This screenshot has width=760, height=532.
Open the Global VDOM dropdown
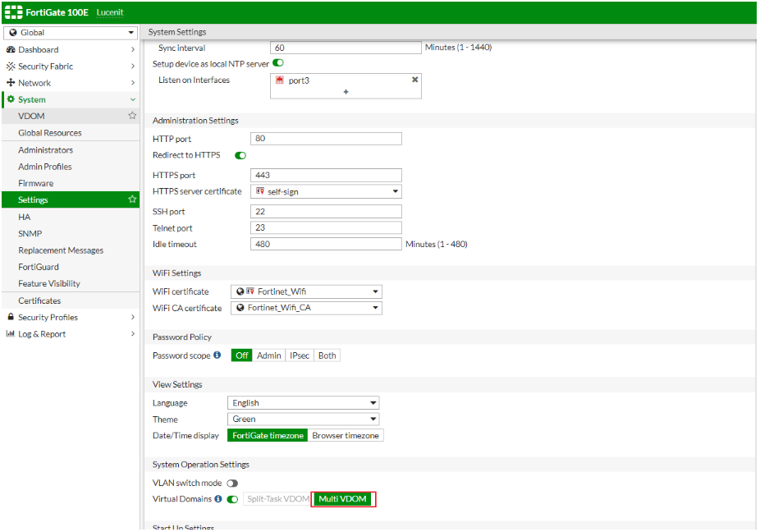(71, 33)
